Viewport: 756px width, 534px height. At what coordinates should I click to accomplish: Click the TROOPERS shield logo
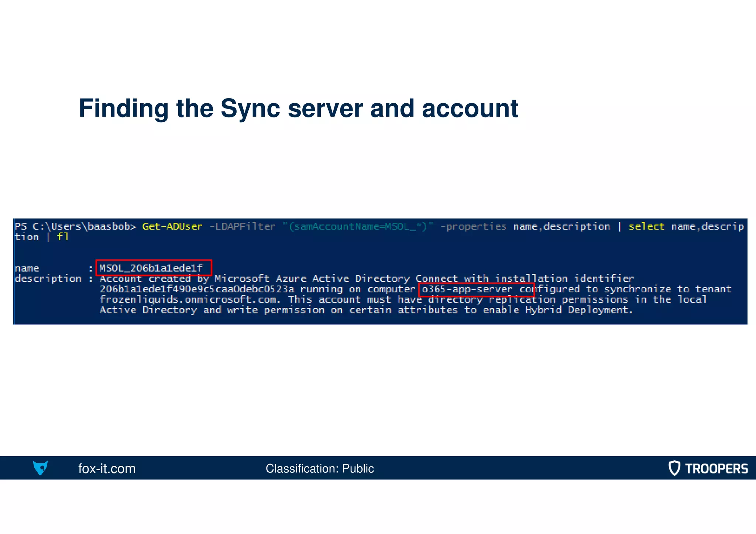pos(674,468)
